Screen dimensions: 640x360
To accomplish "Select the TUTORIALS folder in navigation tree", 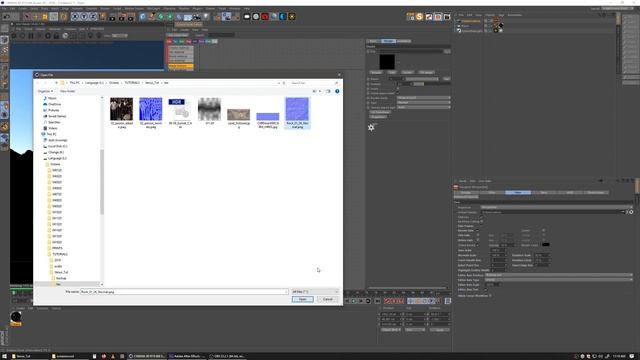I will coord(60,254).
